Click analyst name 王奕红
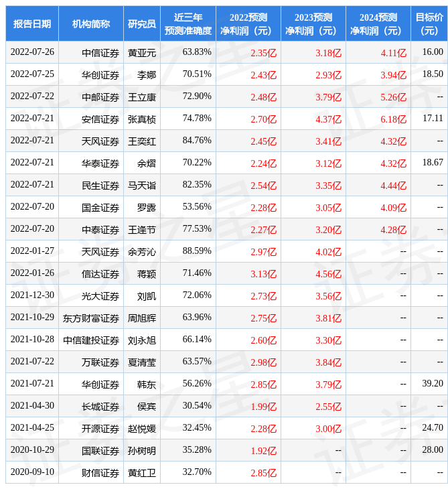 [142, 141]
